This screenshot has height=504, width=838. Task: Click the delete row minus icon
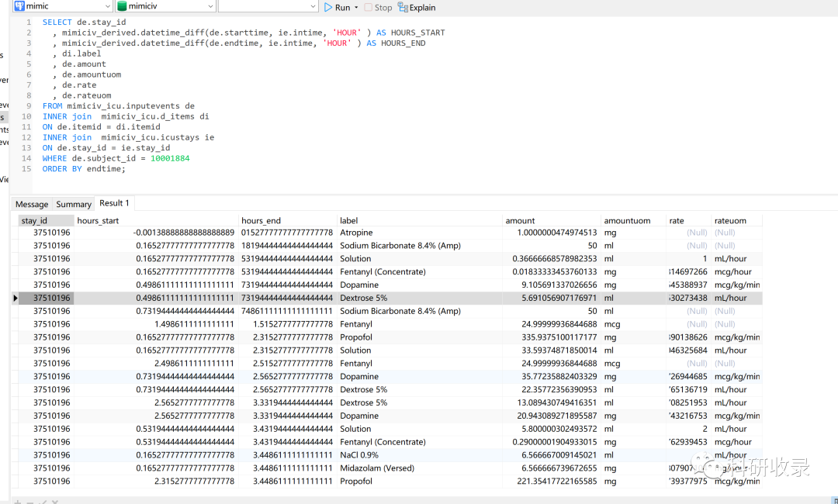pyautogui.click(x=29, y=502)
